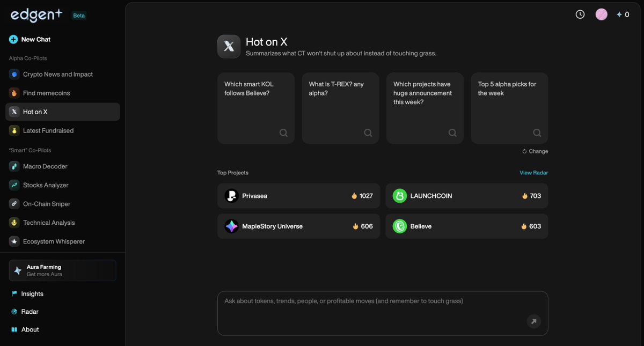Open Ecosystem Whisperer co-pilot

(62, 241)
